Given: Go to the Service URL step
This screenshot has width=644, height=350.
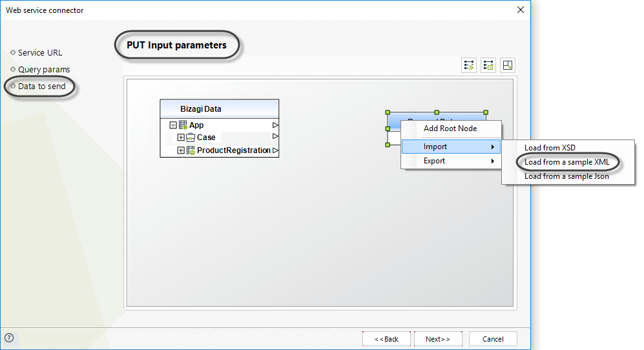Looking at the screenshot, I should 40,52.
